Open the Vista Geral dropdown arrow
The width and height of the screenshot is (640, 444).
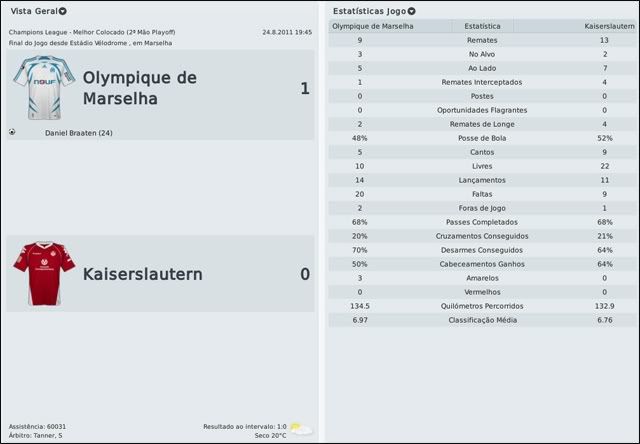63,11
